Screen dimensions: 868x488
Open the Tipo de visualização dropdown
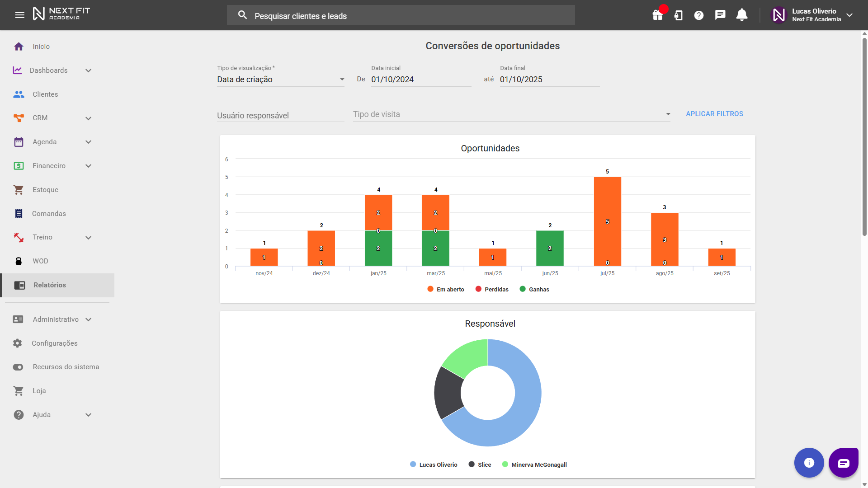coord(280,80)
